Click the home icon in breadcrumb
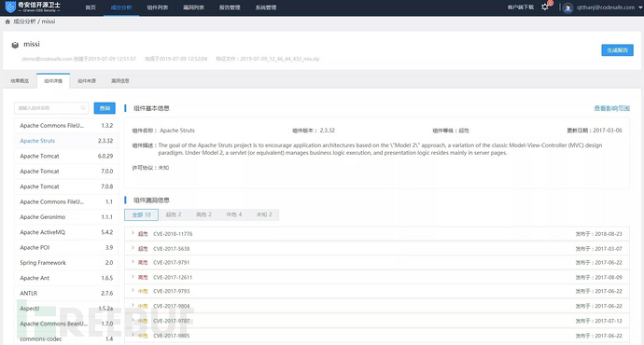Screen dimensions: 644x345 click(x=7, y=21)
